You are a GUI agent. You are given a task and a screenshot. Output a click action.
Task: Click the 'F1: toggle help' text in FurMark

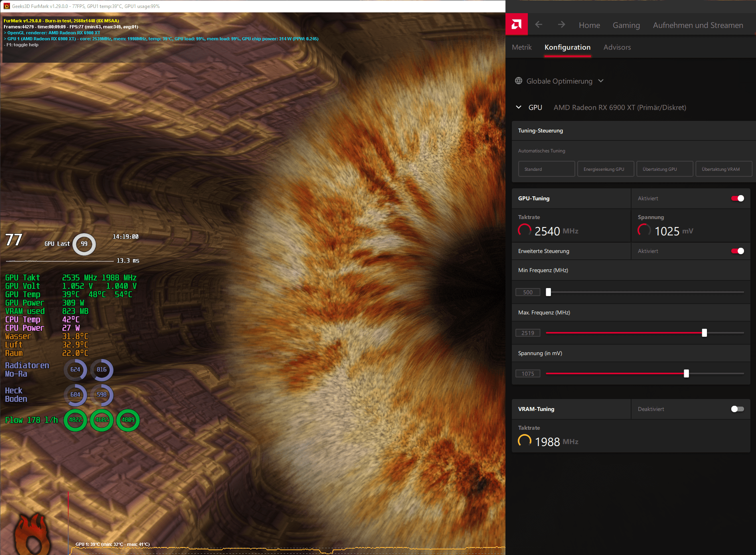pyautogui.click(x=21, y=45)
